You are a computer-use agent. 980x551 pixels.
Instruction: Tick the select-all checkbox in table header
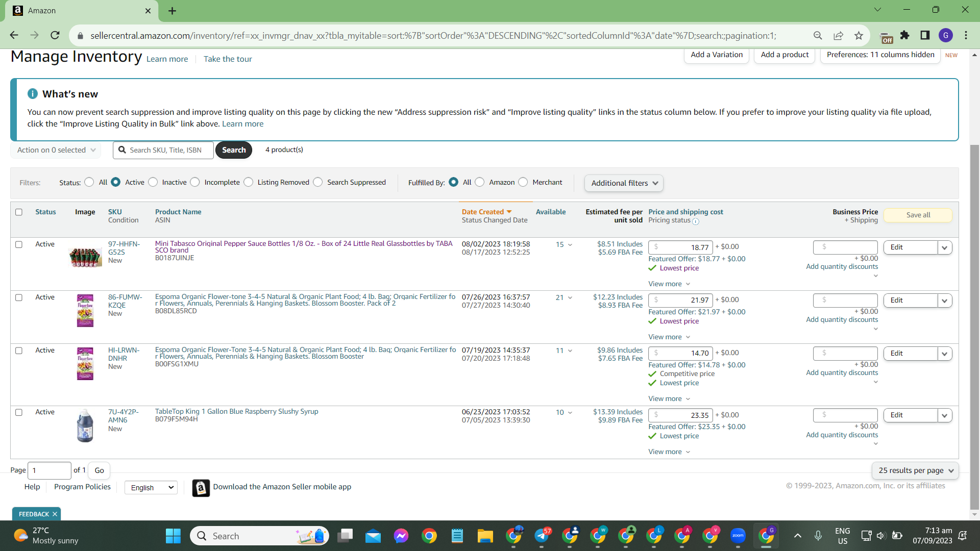(x=19, y=212)
